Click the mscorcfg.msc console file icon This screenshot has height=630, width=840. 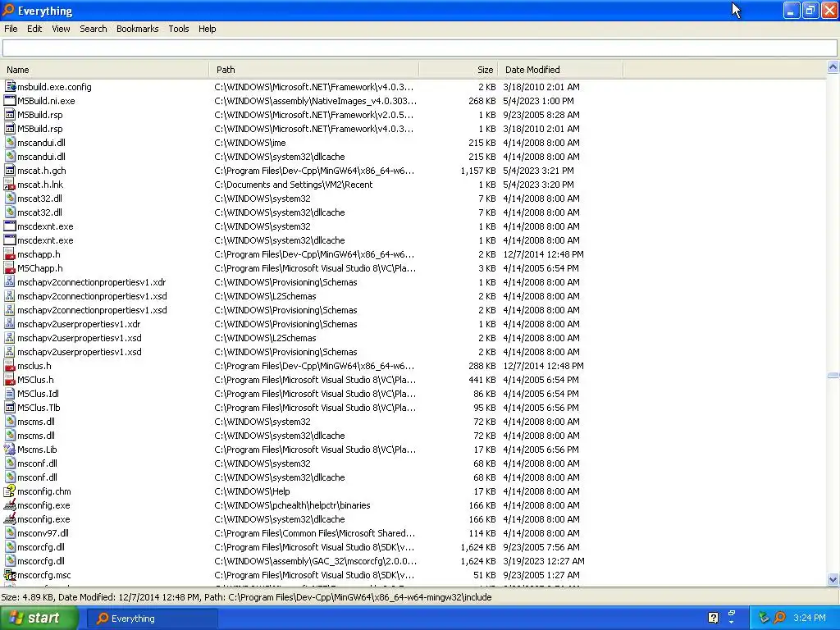tap(10, 574)
